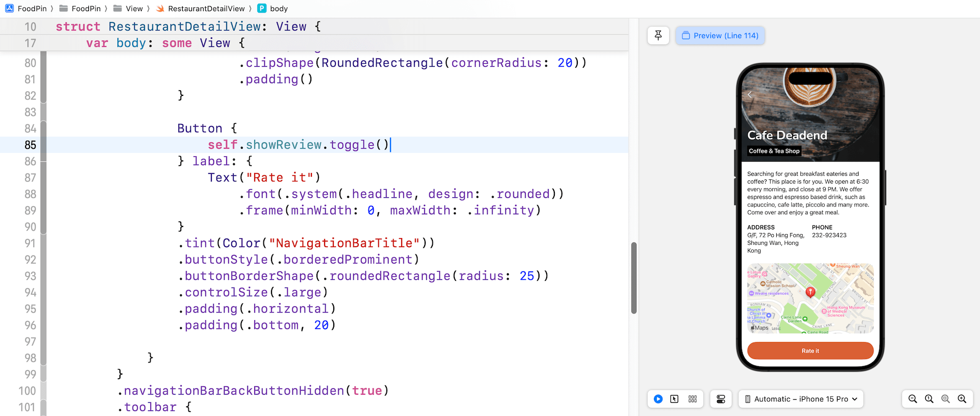Click the code editor vertical scrollbar
Image resolution: width=980 pixels, height=416 pixels.
(634, 278)
